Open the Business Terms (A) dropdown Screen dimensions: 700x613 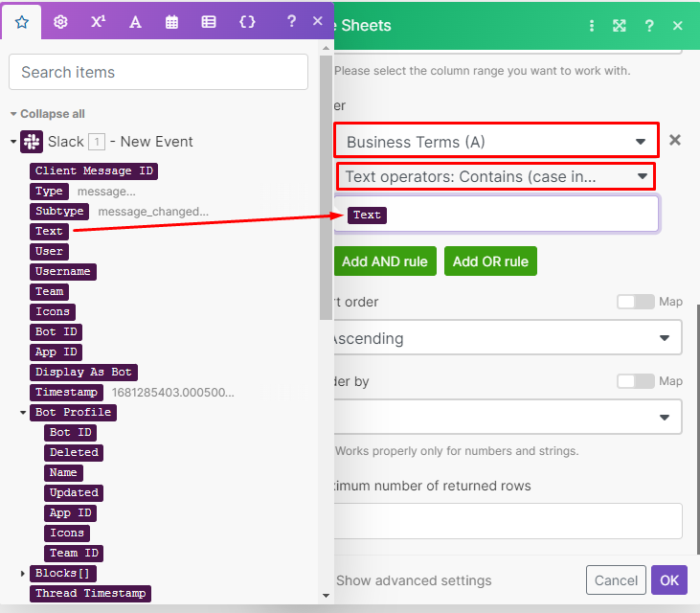click(496, 142)
